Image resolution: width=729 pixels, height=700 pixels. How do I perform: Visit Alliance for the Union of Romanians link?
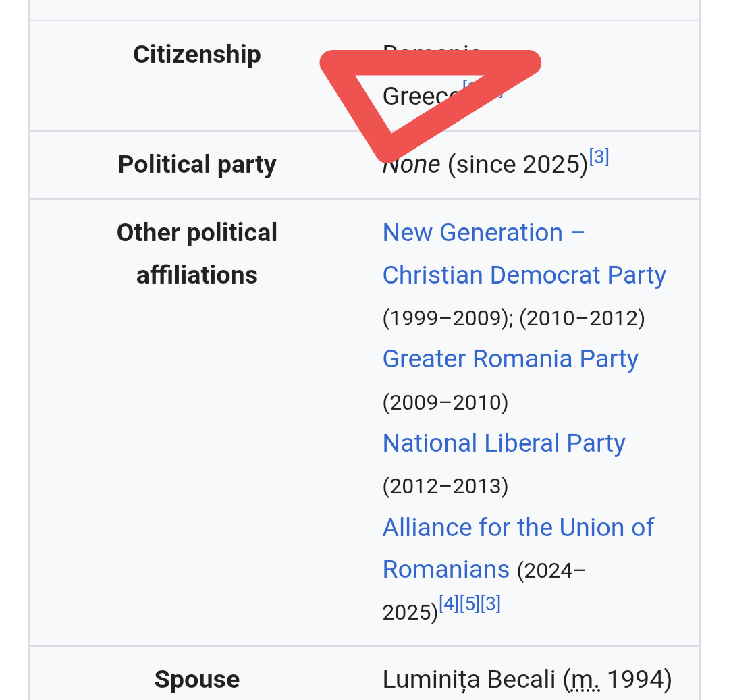(518, 549)
